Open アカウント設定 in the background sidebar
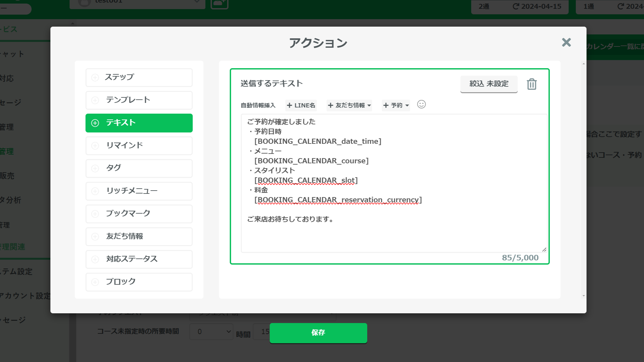This screenshot has width=644, height=362. tap(25, 296)
